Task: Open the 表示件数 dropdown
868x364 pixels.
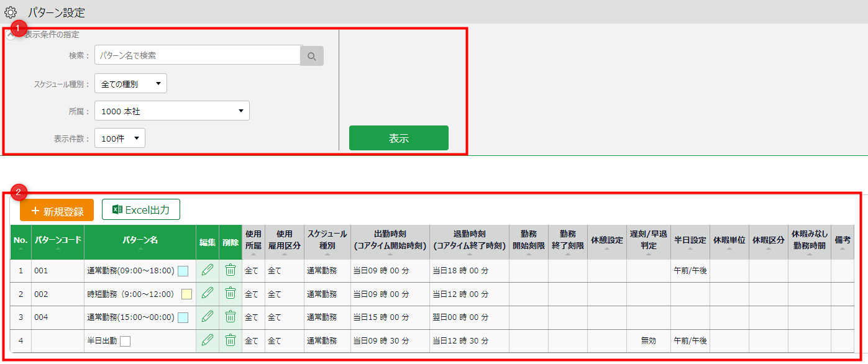Action: tap(119, 139)
